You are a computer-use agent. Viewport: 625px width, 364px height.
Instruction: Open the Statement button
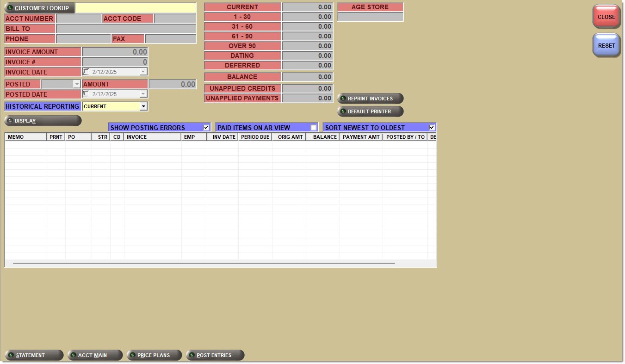(x=34, y=355)
